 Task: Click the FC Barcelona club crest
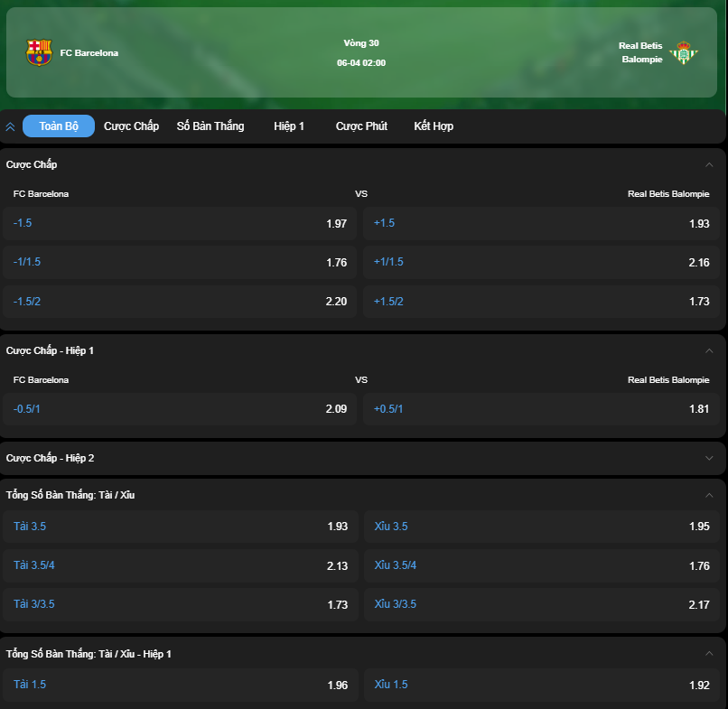(x=39, y=52)
